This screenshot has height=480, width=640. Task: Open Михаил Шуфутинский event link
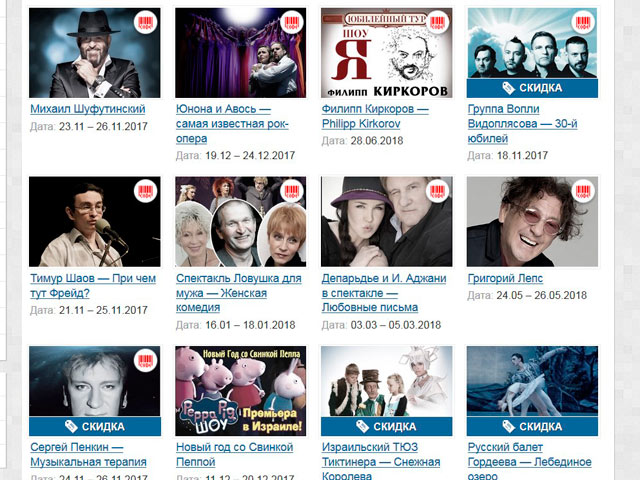pos(88,109)
